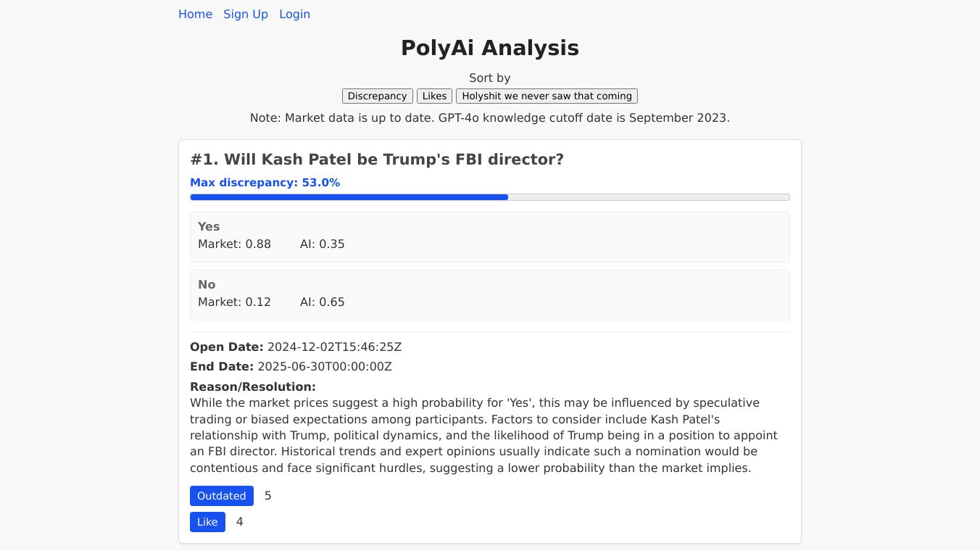Sort by "Holyshit we never saw that coming"
The width and height of the screenshot is (980, 551).
[x=547, y=96]
